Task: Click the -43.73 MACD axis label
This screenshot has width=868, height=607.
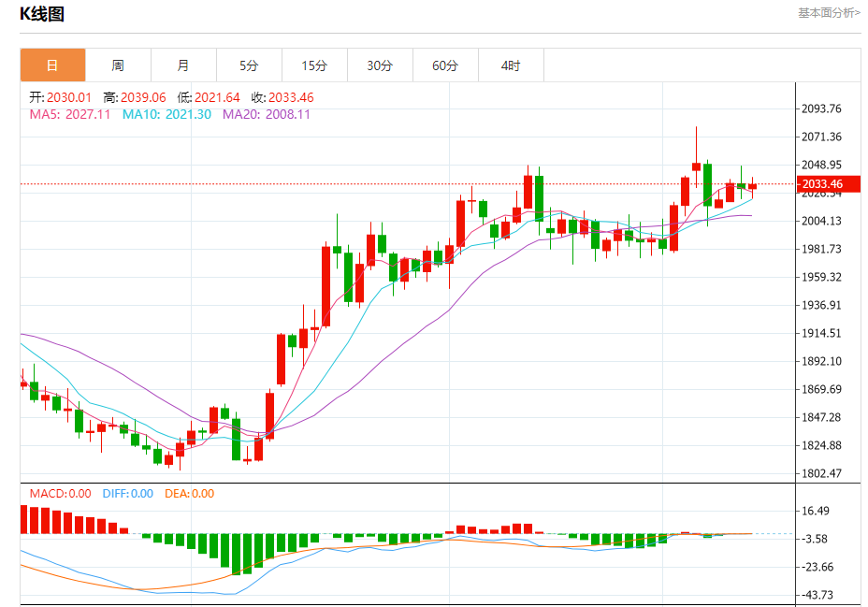Action: [x=817, y=596]
